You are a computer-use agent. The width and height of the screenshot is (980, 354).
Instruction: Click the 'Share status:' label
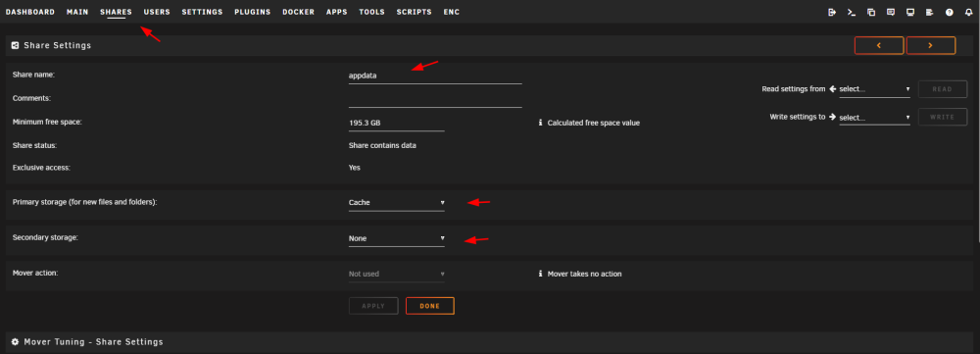click(x=34, y=145)
